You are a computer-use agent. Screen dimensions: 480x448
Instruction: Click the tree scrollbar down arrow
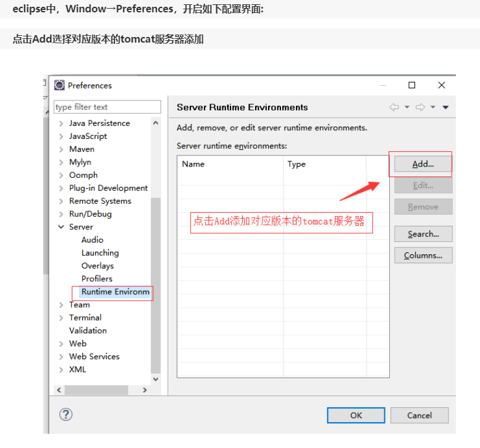point(156,379)
